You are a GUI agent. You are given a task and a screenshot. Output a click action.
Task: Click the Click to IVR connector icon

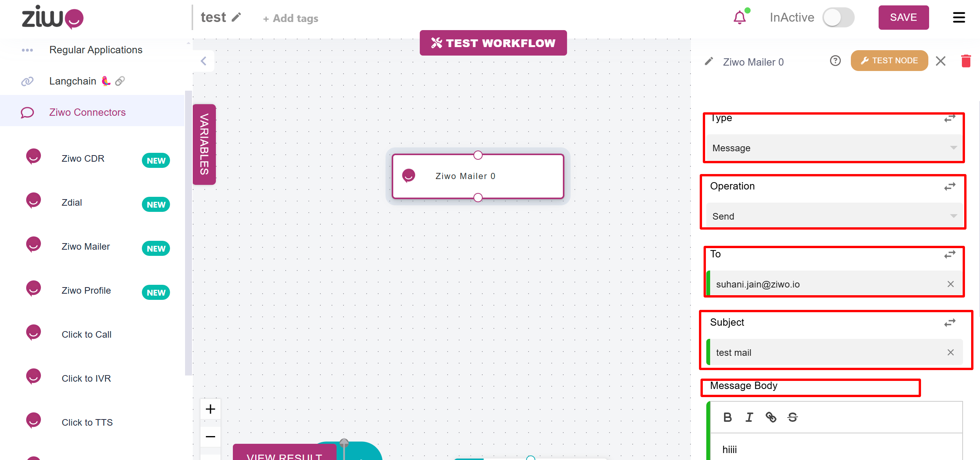pos(34,377)
